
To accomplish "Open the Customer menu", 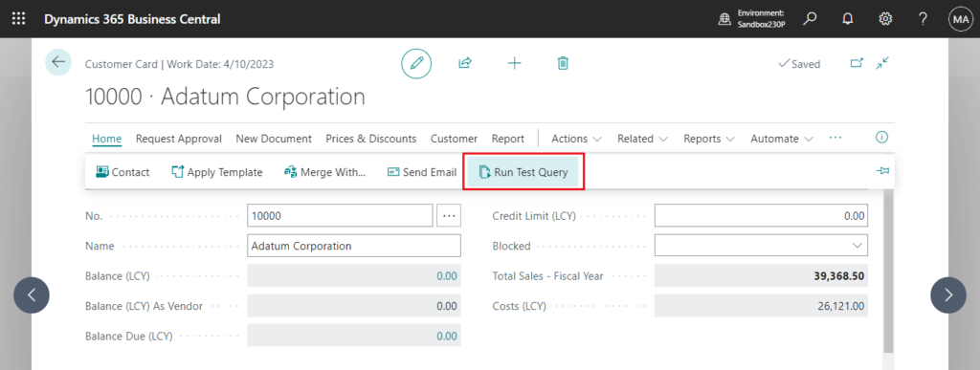I will (x=455, y=139).
